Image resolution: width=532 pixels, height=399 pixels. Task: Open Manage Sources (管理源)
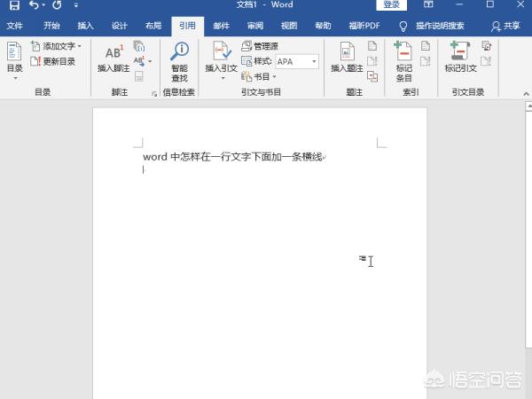coord(262,45)
